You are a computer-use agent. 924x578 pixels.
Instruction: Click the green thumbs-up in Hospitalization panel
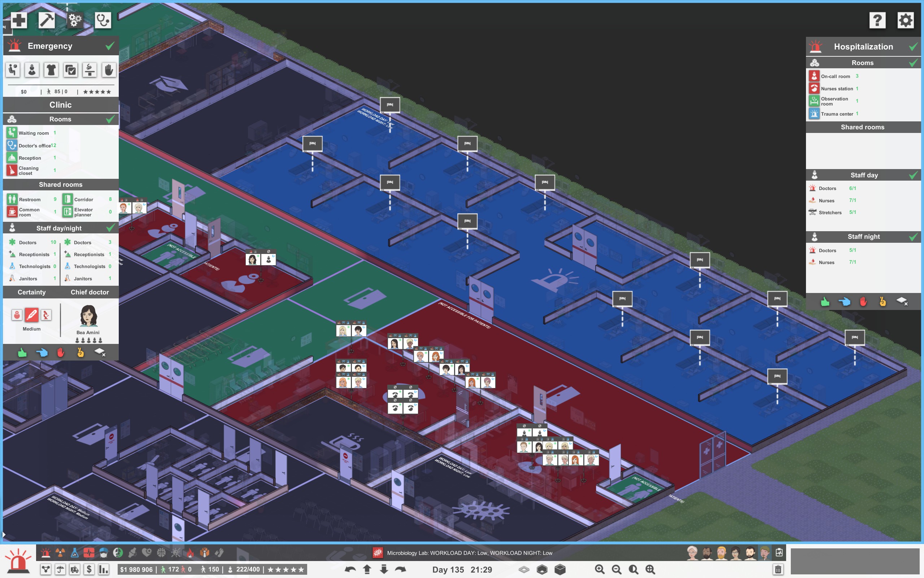coord(825,302)
